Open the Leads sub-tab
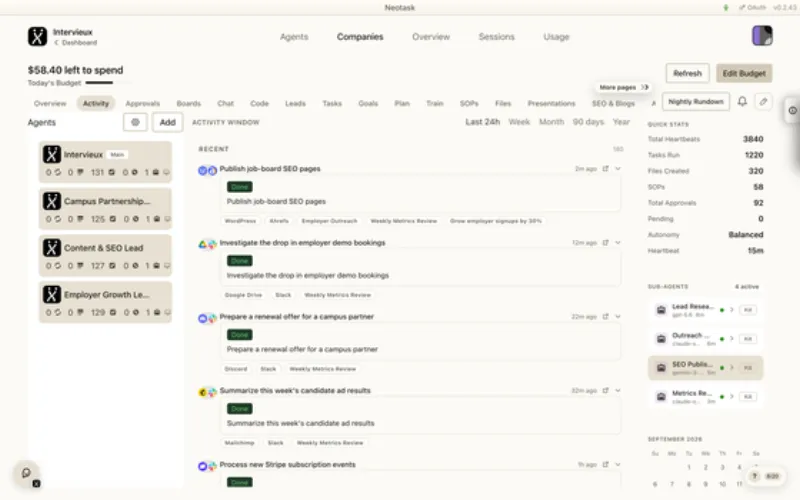800x500 pixels. (295, 104)
